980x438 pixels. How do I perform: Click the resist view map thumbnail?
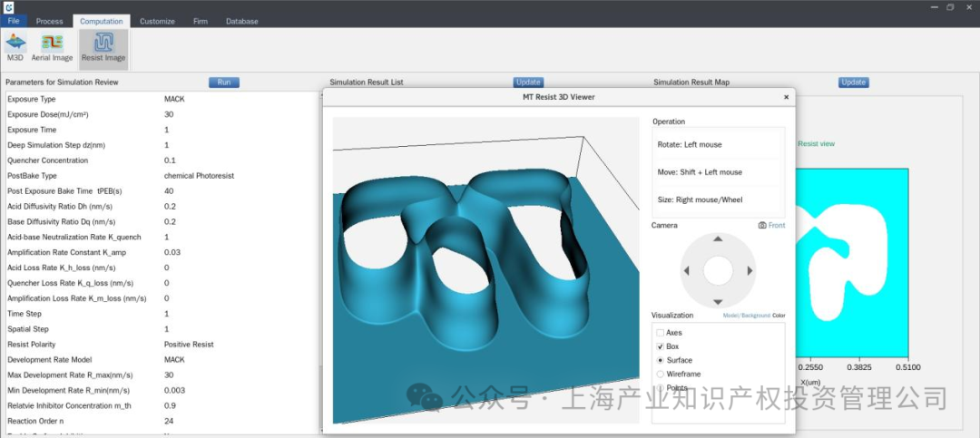click(x=852, y=262)
